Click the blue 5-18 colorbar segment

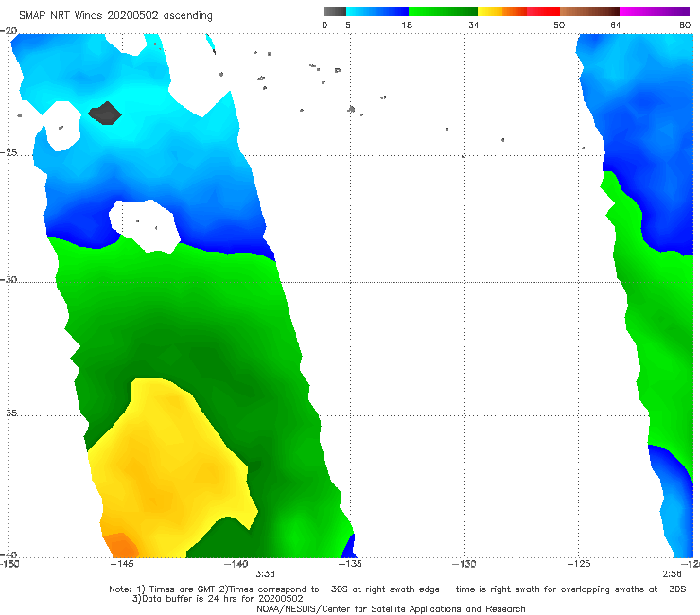tap(377, 11)
